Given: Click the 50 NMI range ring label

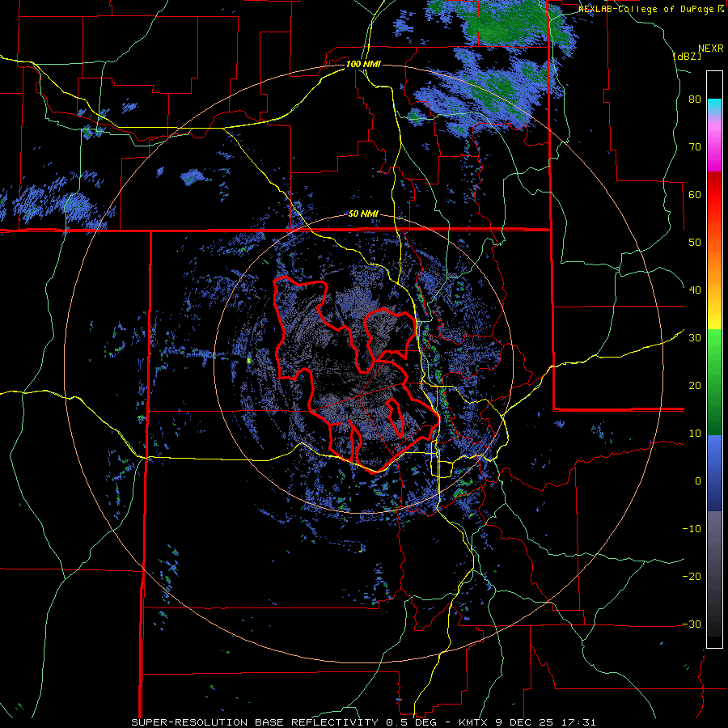Looking at the screenshot, I should [363, 214].
